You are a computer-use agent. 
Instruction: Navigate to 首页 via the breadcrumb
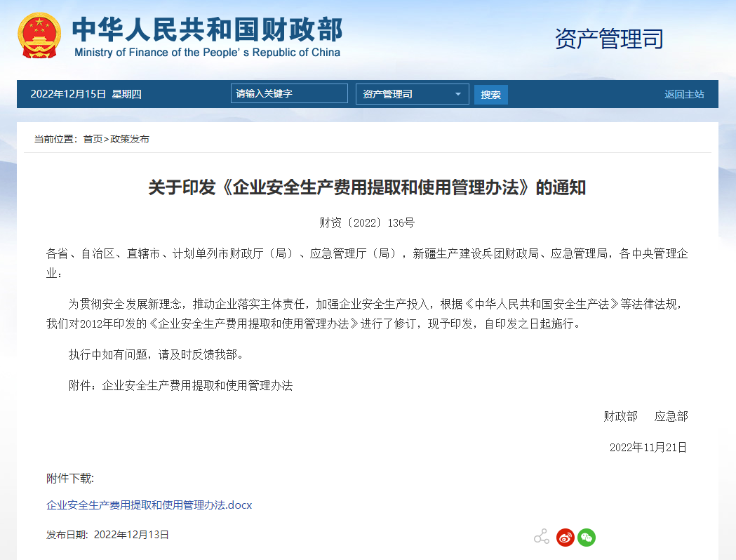tap(94, 139)
